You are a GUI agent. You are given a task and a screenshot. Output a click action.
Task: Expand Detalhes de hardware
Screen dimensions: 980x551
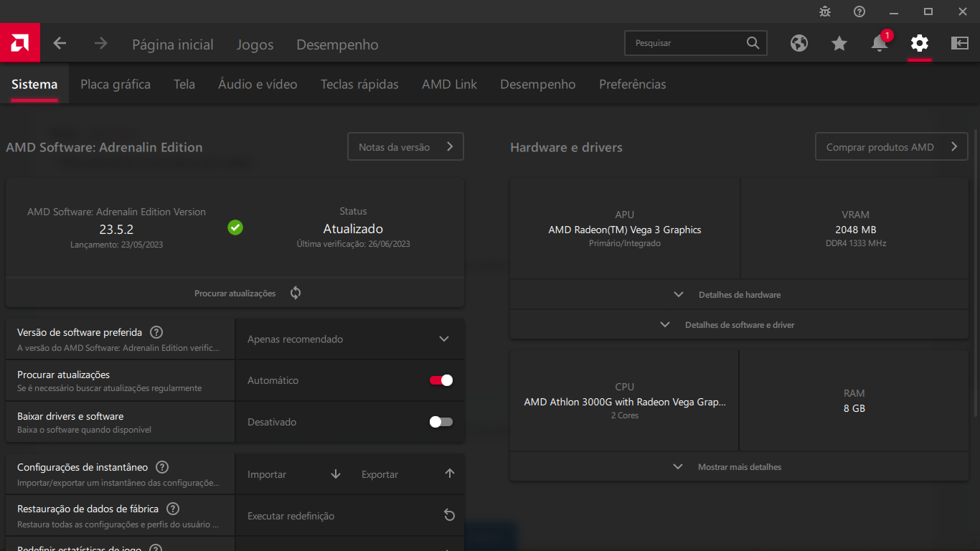coord(739,295)
